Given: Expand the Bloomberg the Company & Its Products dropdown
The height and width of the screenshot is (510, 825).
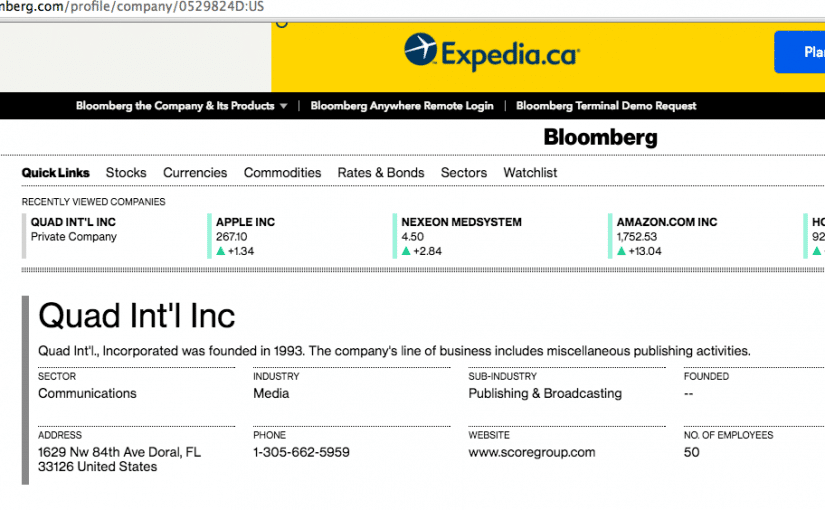Looking at the screenshot, I should point(182,106).
